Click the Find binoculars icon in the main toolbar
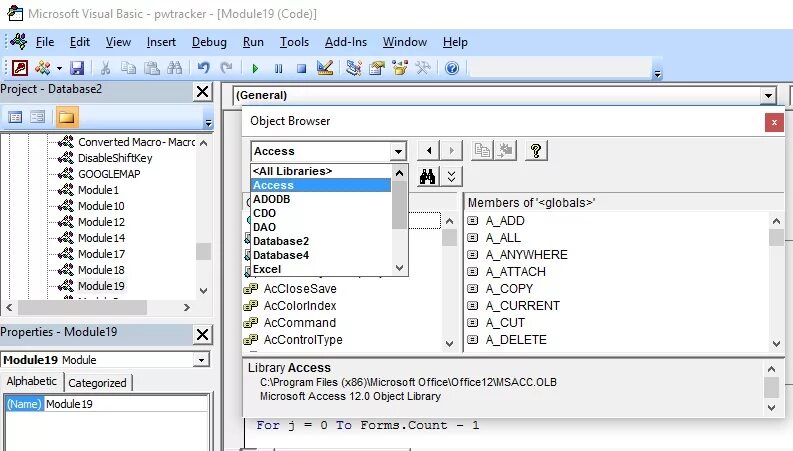The height and width of the screenshot is (451, 793). pos(174,68)
